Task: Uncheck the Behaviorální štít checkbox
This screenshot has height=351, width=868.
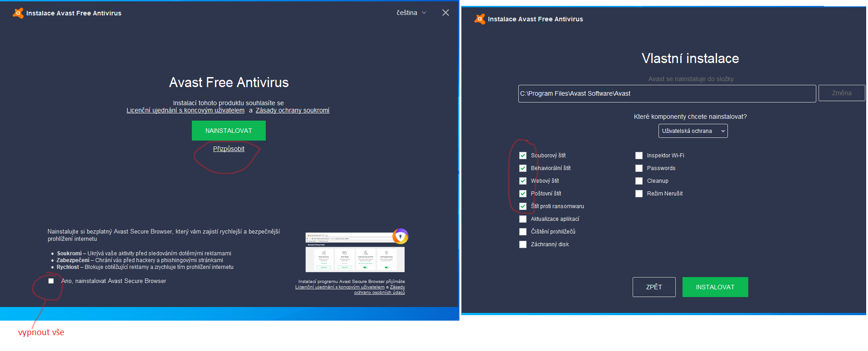Action: point(523,168)
